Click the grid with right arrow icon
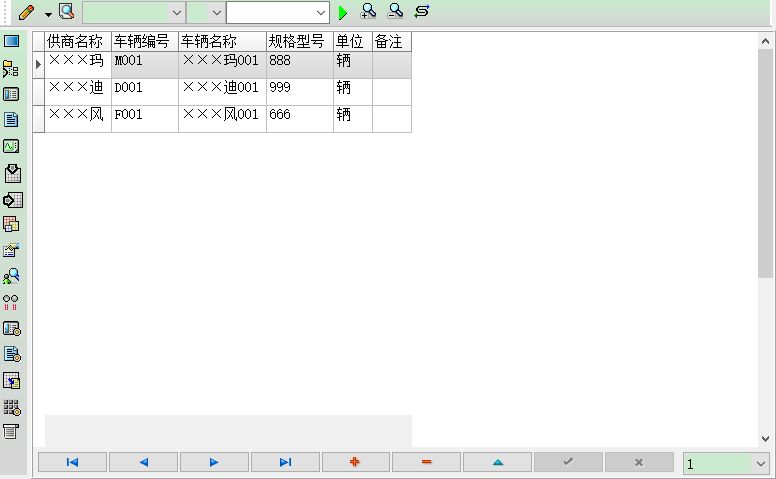Image resolution: width=776 pixels, height=479 pixels. coord(12,200)
